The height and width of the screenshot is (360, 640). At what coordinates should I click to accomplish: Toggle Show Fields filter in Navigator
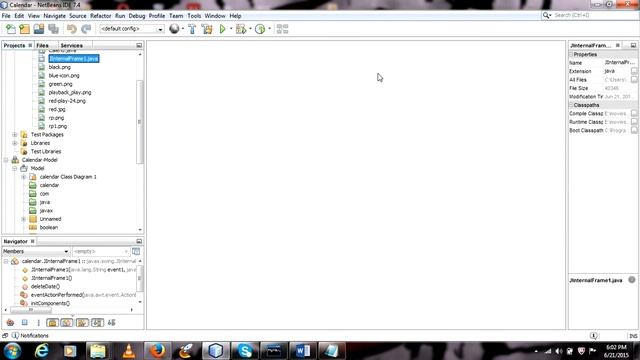pos(24,322)
